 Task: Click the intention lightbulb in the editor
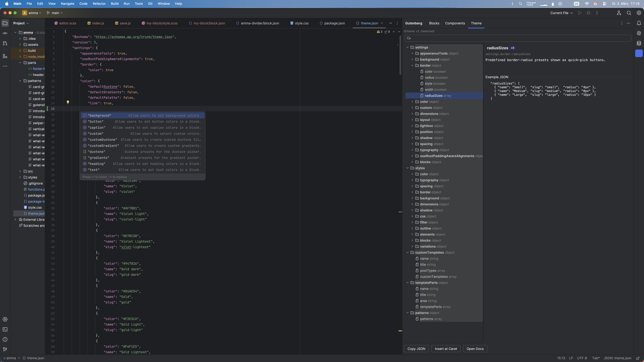[68, 103]
